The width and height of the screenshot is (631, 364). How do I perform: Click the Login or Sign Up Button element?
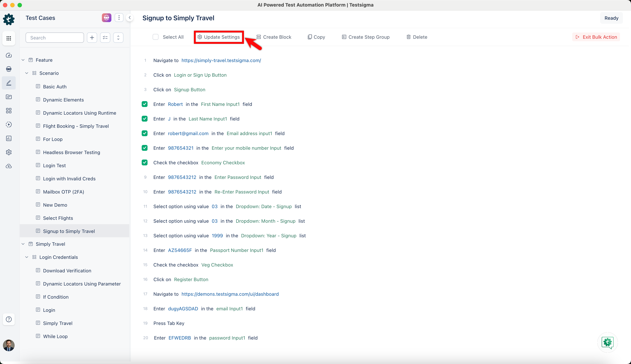click(x=200, y=75)
